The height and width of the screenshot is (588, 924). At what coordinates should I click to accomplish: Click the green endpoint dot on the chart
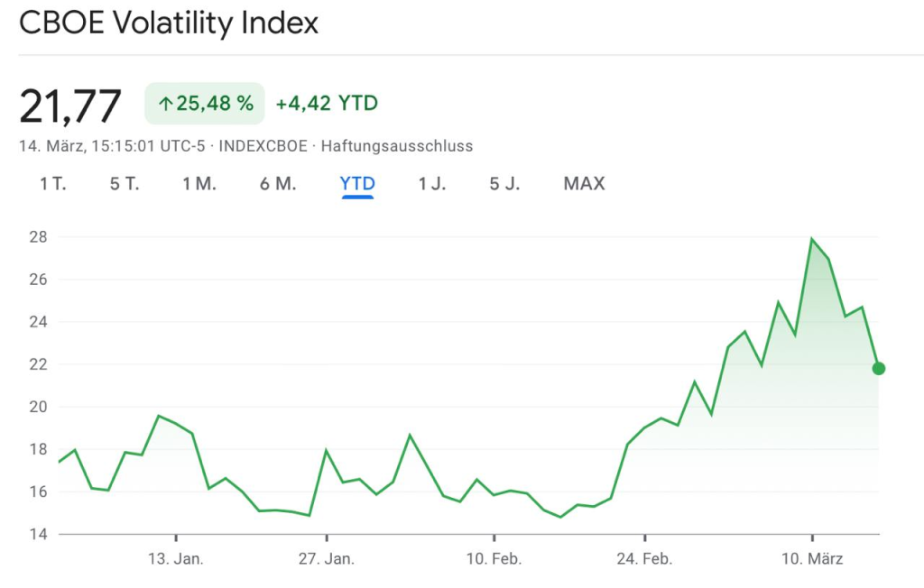tap(879, 368)
